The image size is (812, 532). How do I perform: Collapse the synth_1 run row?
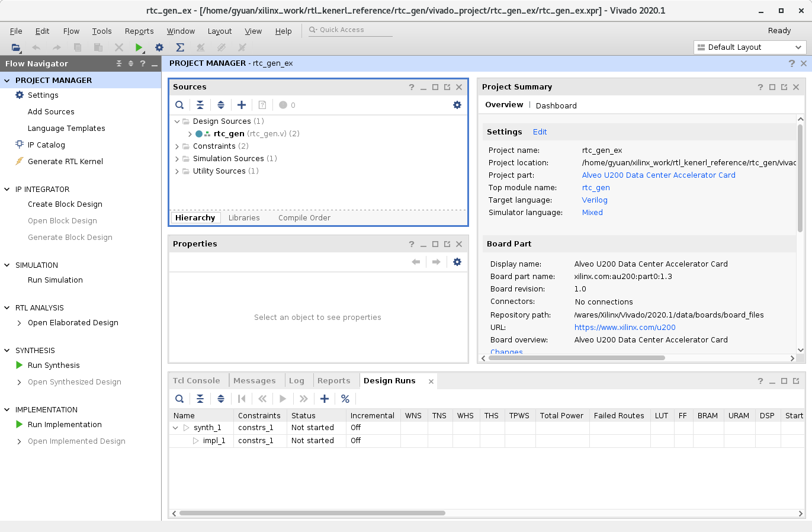pos(175,428)
